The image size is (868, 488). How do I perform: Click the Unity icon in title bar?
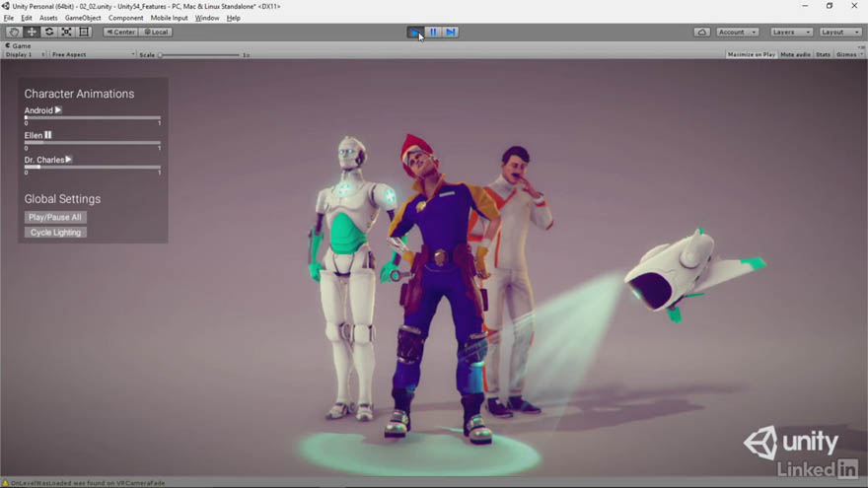6,6
